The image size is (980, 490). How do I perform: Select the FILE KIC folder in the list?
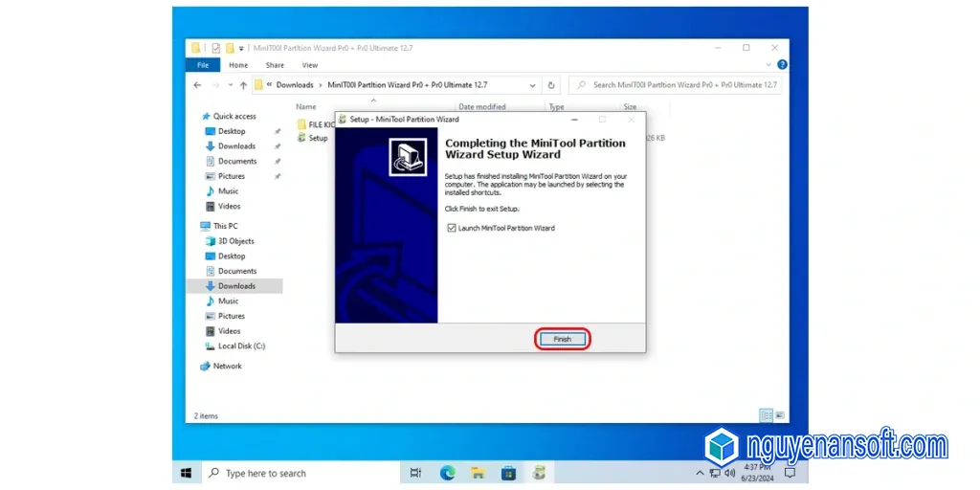[x=316, y=124]
